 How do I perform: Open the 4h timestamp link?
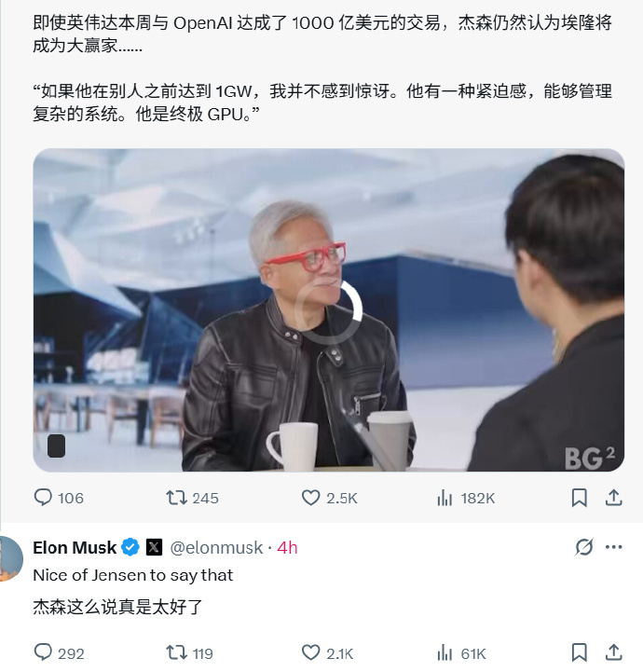287,547
